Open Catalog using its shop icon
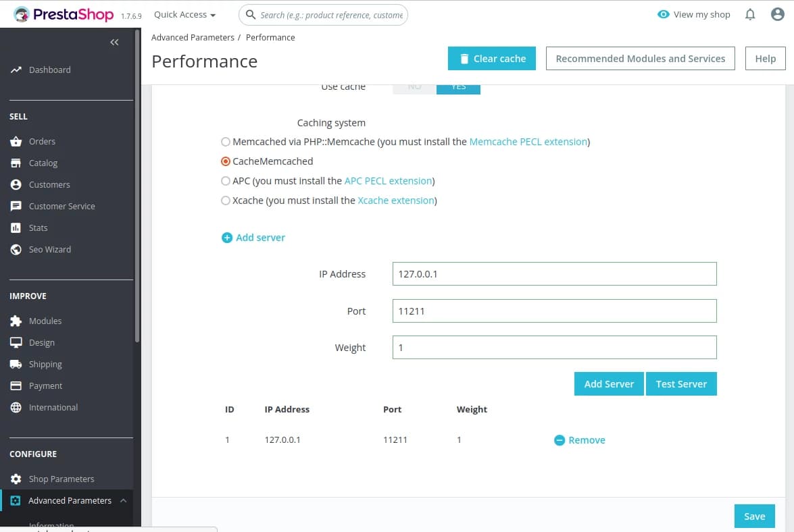The image size is (794, 532). 16,163
